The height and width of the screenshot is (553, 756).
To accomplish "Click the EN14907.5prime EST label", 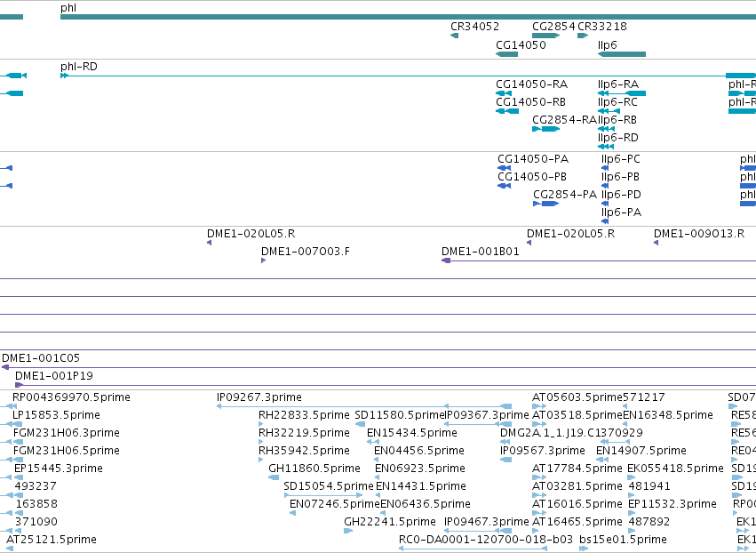I will tap(641, 451).
